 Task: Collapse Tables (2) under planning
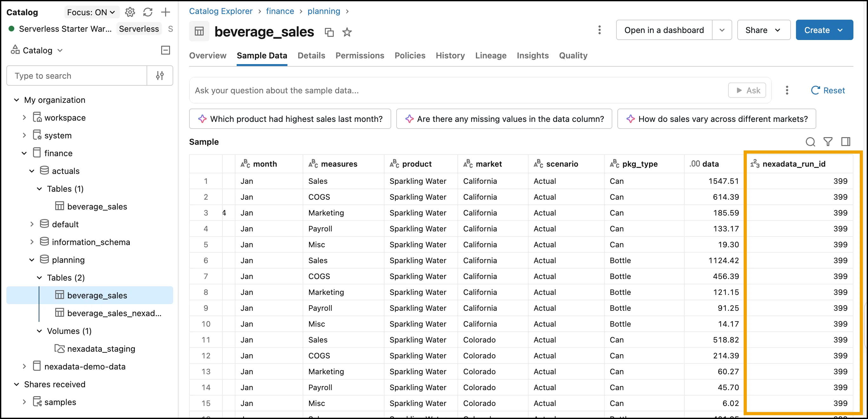(39, 277)
